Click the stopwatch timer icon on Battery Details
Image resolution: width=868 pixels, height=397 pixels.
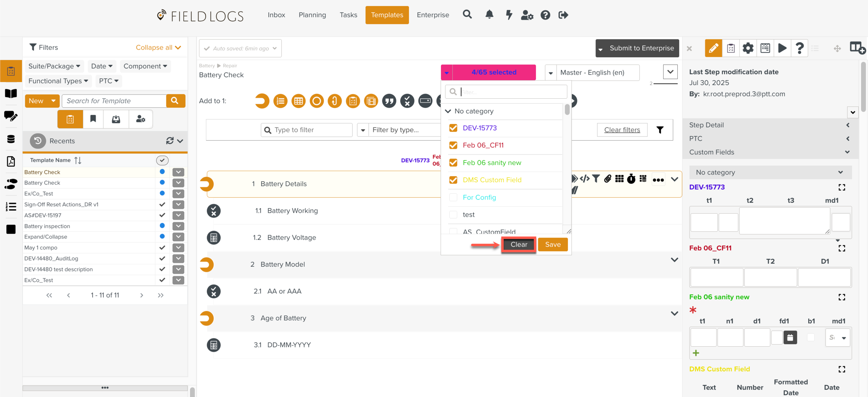[x=631, y=179]
